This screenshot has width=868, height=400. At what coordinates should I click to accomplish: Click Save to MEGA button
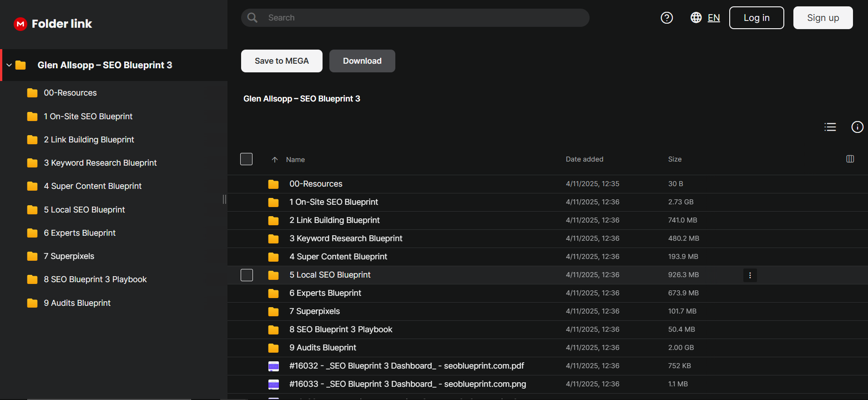coord(282,61)
